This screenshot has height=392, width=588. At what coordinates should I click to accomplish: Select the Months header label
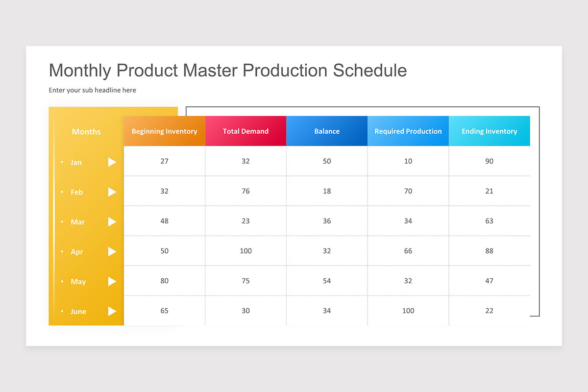click(x=86, y=131)
